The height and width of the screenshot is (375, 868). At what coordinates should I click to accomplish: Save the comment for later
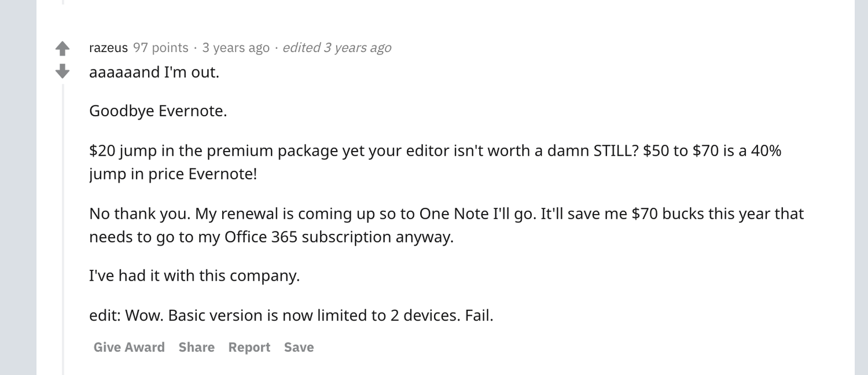299,347
